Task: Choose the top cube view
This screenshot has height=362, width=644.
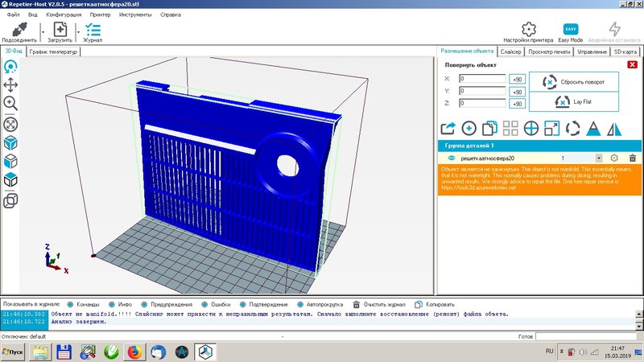Action: (10, 179)
